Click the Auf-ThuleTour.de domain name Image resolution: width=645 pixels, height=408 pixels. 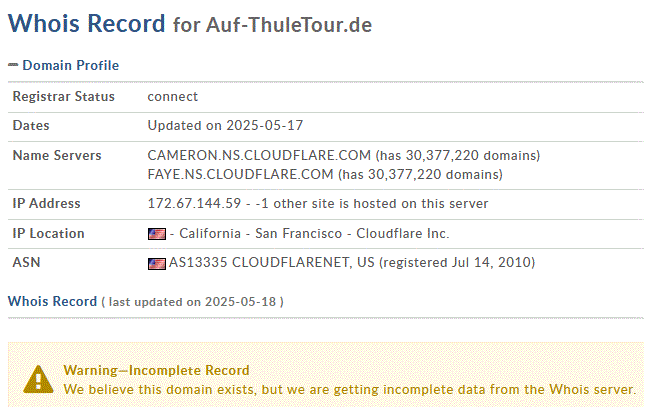289,25
